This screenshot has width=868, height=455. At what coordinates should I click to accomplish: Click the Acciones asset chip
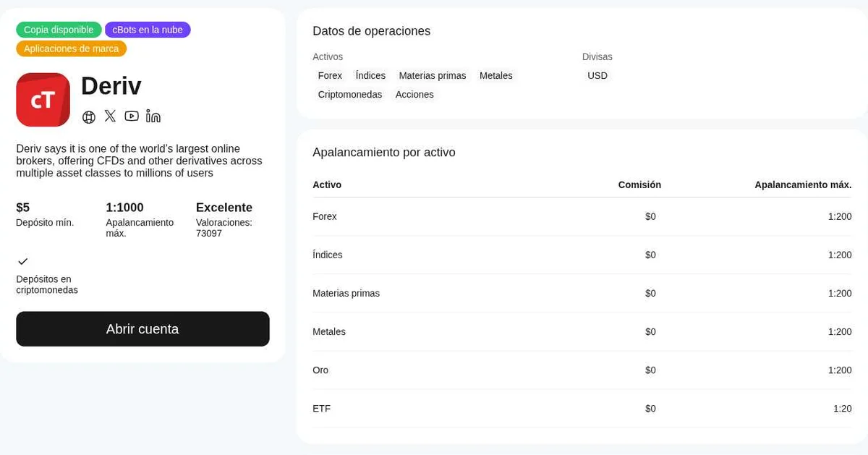pos(414,95)
